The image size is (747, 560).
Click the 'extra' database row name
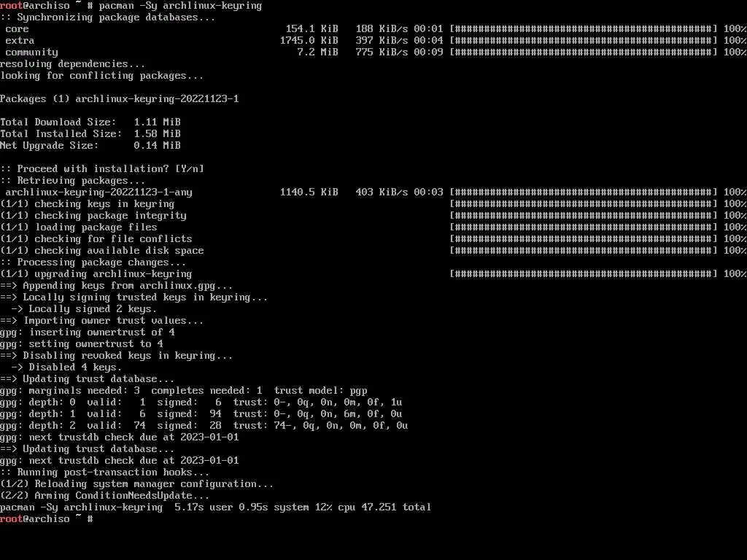pos(20,41)
